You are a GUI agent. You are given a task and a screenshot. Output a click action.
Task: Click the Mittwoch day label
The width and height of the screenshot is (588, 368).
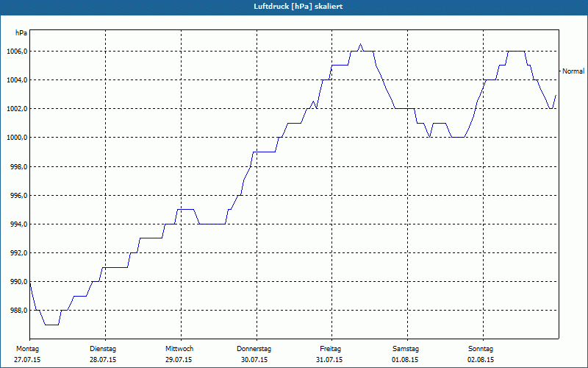(x=179, y=349)
